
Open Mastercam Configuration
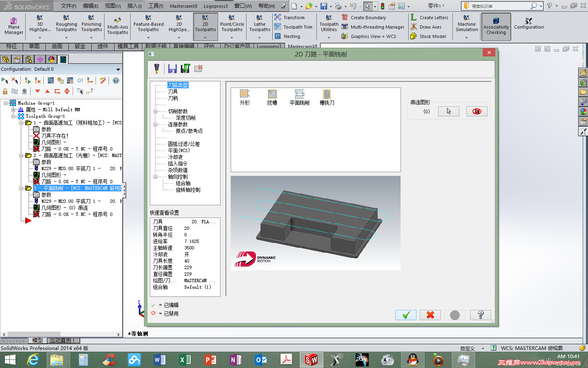click(x=529, y=24)
